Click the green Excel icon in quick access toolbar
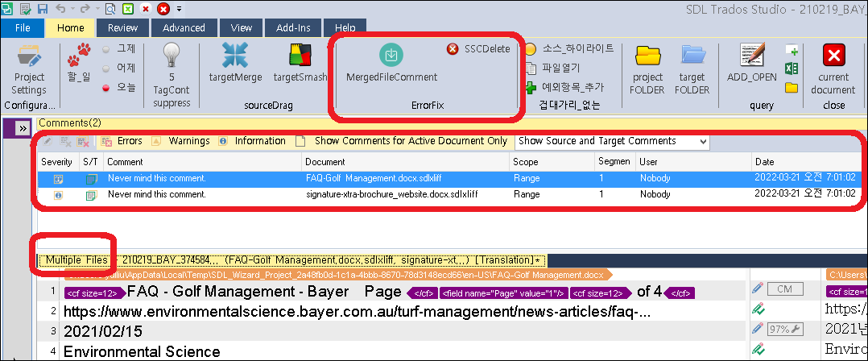The image size is (868, 361). pyautogui.click(x=128, y=8)
